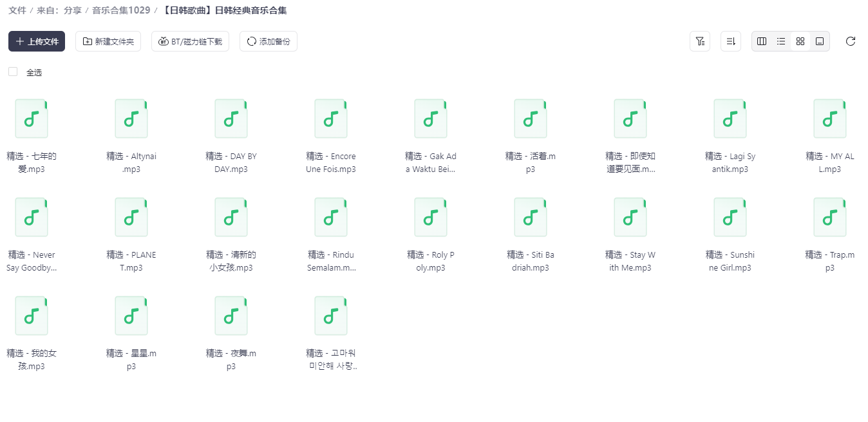Create a folder with 新建文件夹
This screenshot has height=422, width=868.
pyautogui.click(x=108, y=41)
